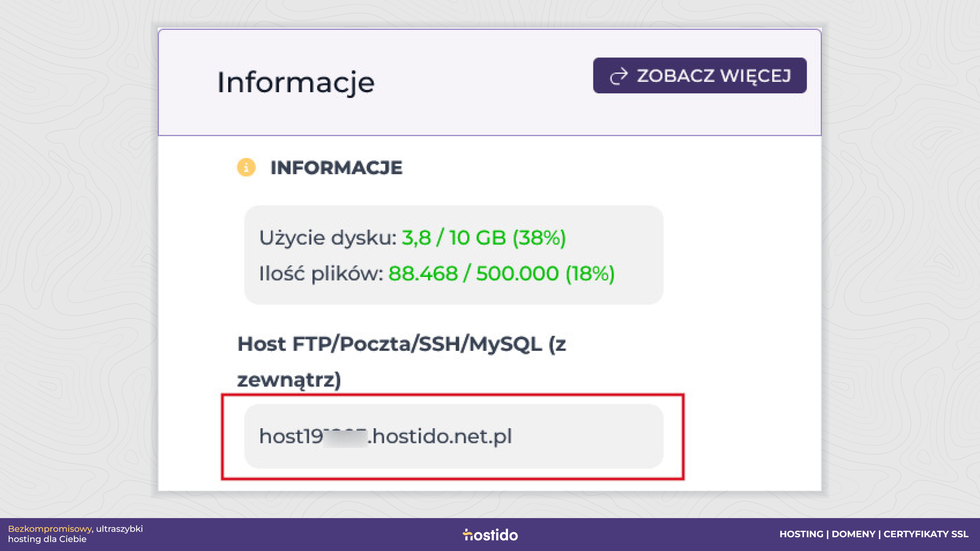This screenshot has height=551, width=980.
Task: Click the disk usage value 3,8 / 10 GB
Action: (454, 238)
